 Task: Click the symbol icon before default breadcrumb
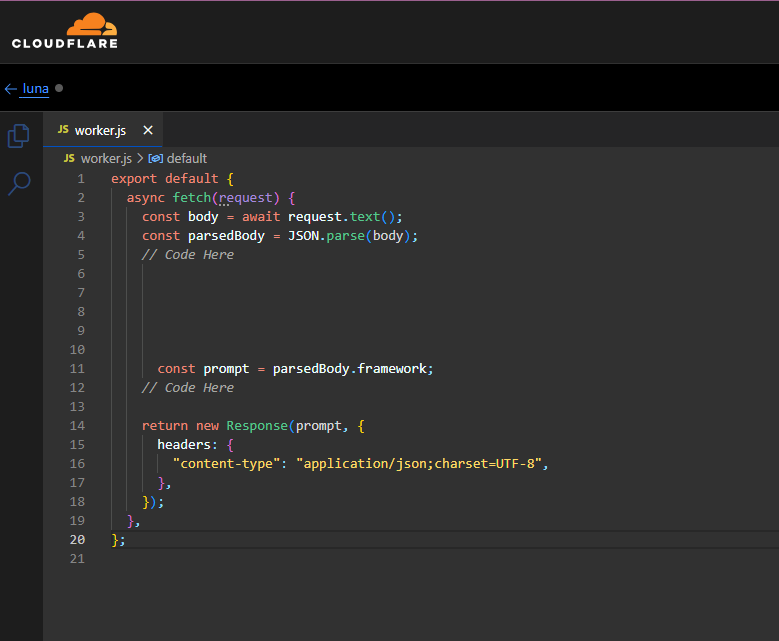[156, 159]
